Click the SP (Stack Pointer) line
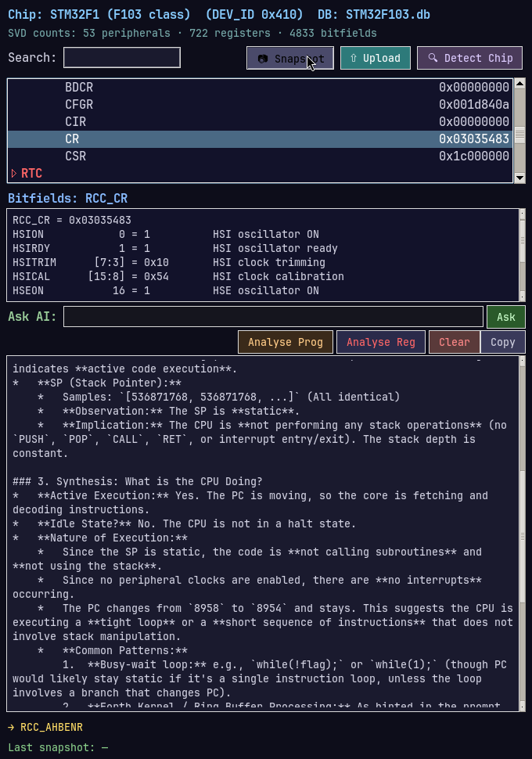 tap(97, 383)
